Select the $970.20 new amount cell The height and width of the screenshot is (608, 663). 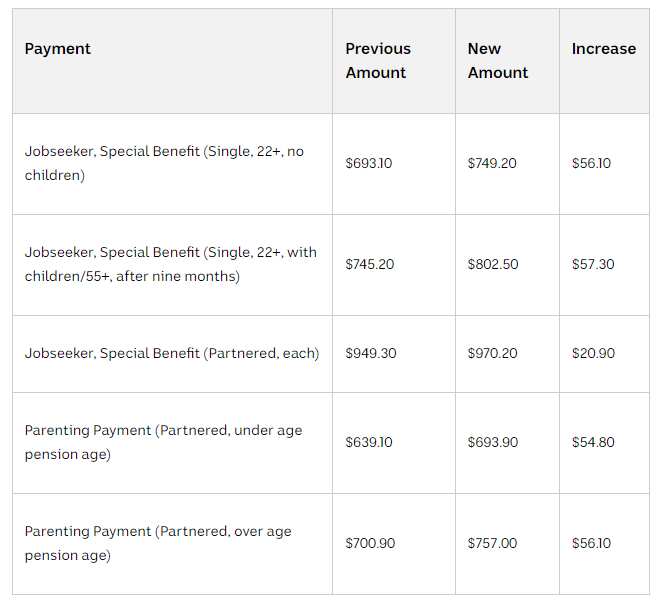click(493, 354)
